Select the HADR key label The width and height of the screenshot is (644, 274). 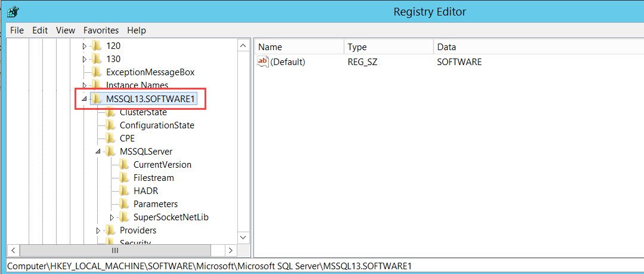[x=146, y=191]
